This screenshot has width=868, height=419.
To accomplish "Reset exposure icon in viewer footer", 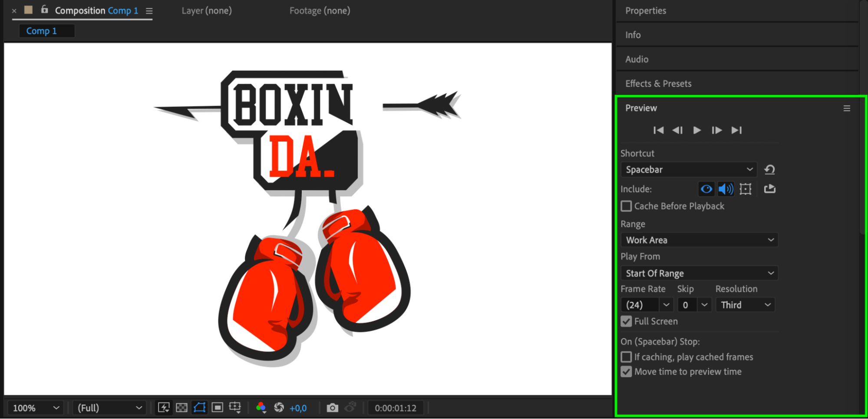I will pyautogui.click(x=279, y=408).
